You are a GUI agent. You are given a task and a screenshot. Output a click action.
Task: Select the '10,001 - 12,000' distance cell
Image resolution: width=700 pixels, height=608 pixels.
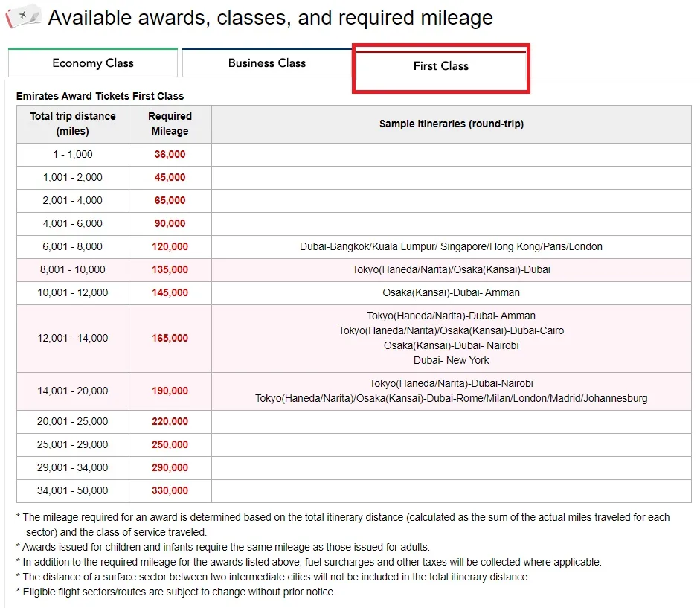coord(73,293)
